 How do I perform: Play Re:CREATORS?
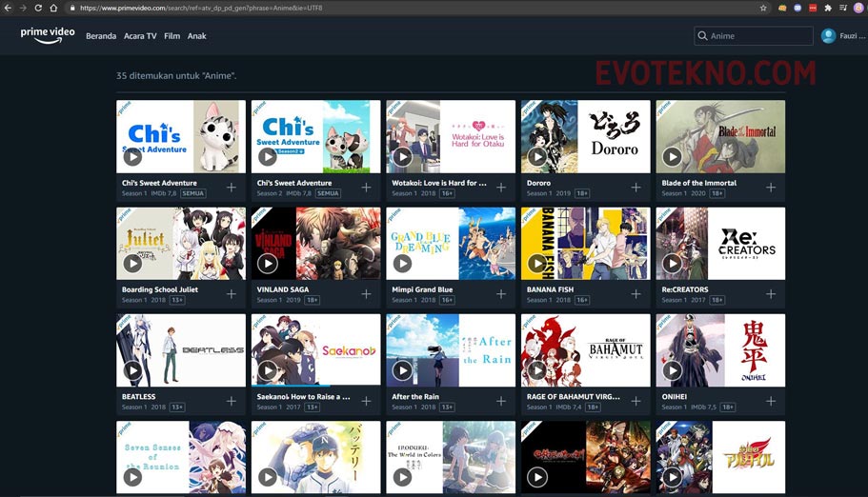[x=672, y=264]
